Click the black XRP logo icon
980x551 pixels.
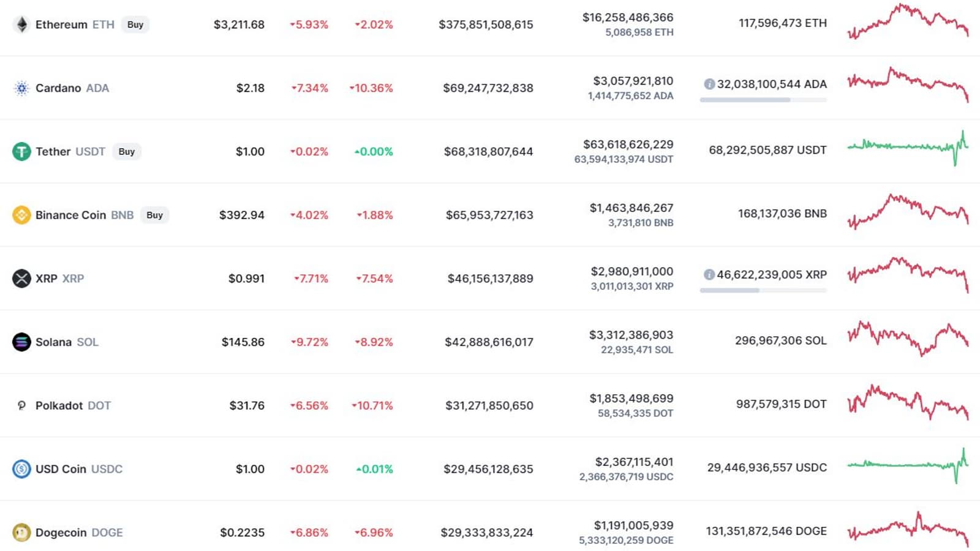[22, 279]
